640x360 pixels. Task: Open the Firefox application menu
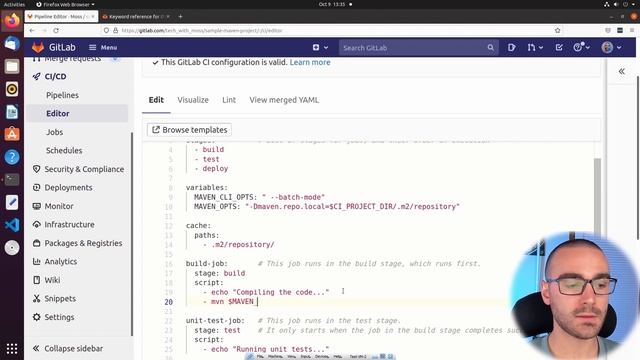tap(632, 31)
